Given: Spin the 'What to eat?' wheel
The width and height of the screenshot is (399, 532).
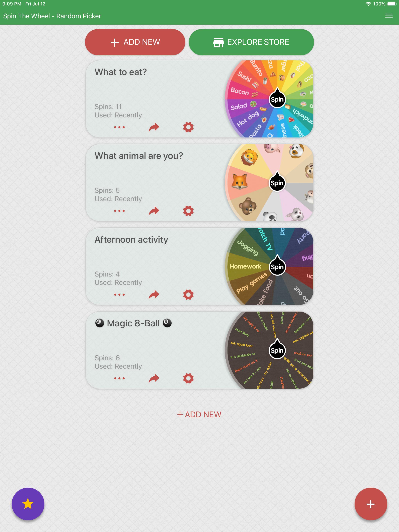Looking at the screenshot, I should [276, 99].
